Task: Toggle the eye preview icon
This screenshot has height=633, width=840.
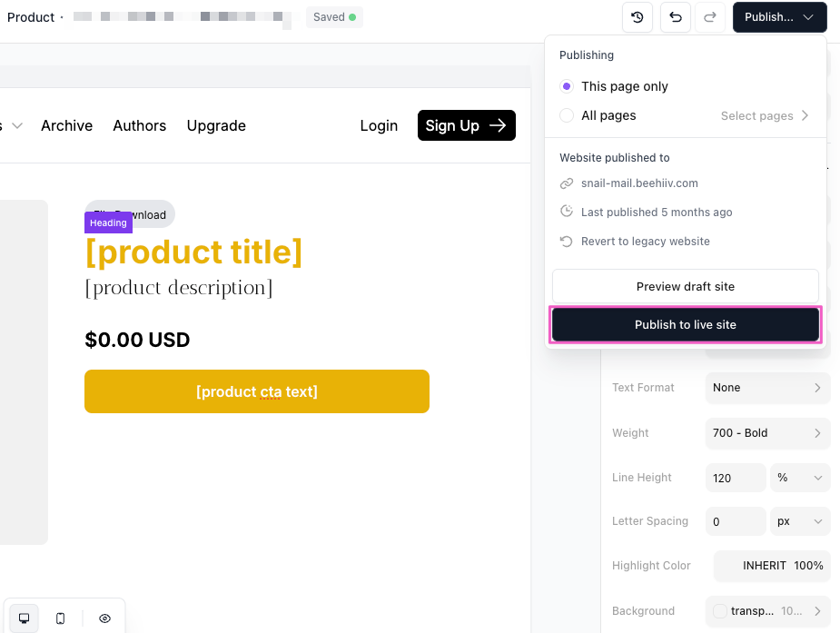Action: click(104, 618)
